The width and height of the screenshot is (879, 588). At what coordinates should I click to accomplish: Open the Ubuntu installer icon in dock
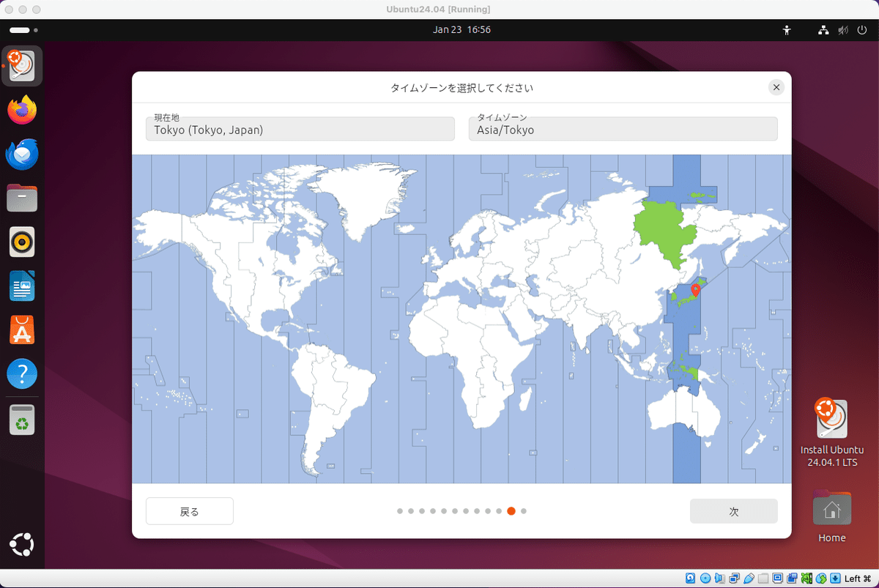tap(23, 67)
